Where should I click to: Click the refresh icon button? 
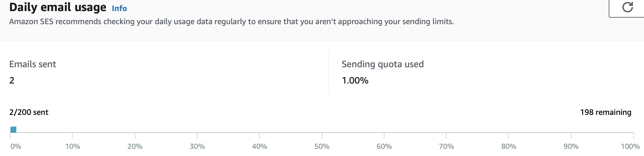pos(627,7)
